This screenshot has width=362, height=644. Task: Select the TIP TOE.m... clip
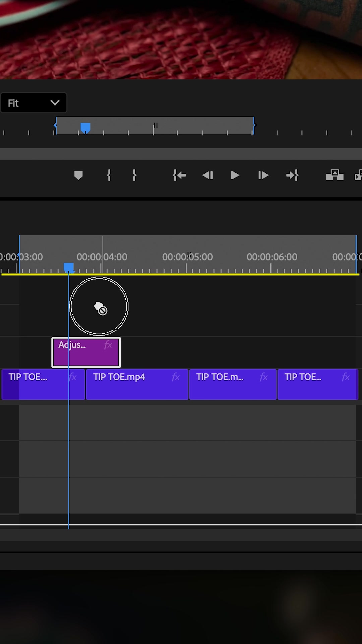pos(233,385)
